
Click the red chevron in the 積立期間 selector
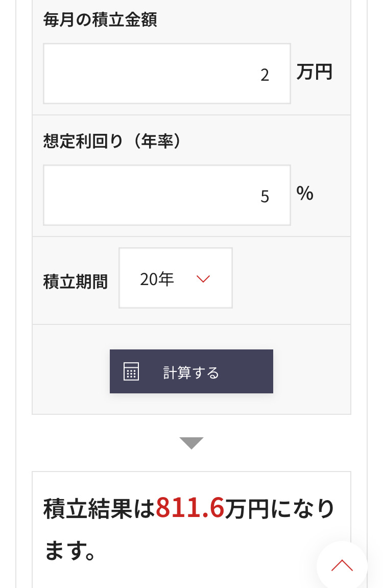pyautogui.click(x=203, y=279)
